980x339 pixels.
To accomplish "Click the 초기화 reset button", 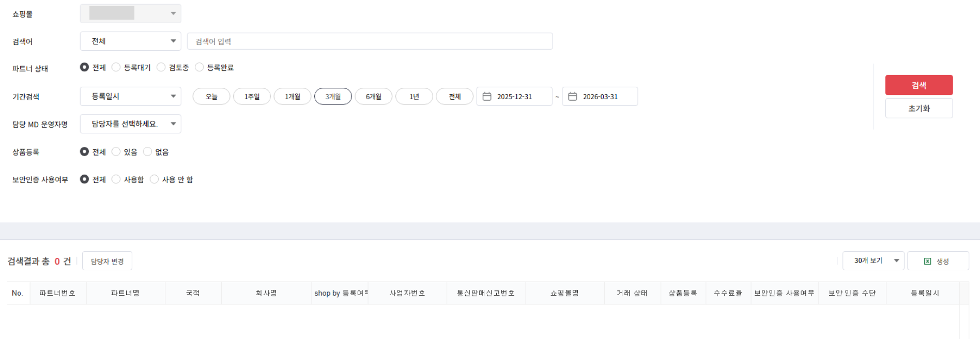I will point(919,109).
